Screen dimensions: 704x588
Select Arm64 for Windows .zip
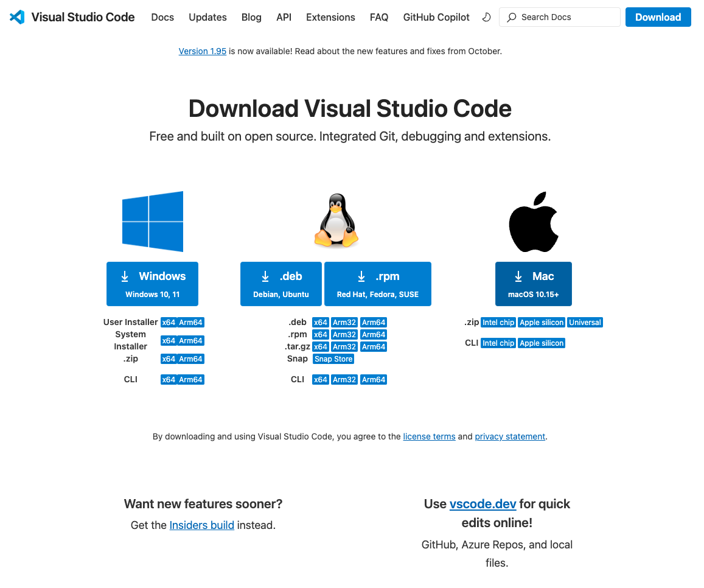(191, 359)
